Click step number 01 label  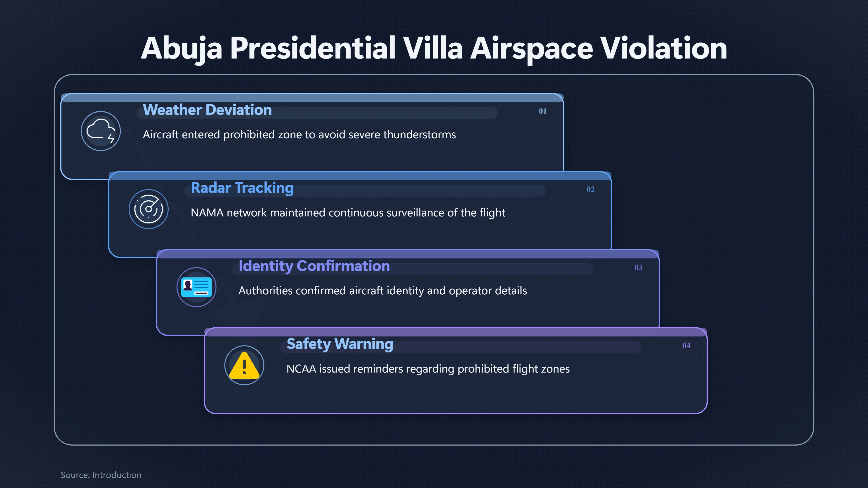click(542, 111)
